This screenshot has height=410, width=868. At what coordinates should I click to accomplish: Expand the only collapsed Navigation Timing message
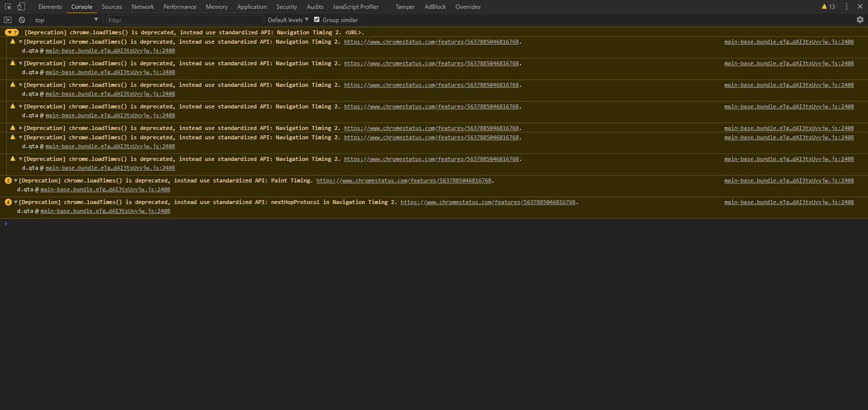[20, 128]
